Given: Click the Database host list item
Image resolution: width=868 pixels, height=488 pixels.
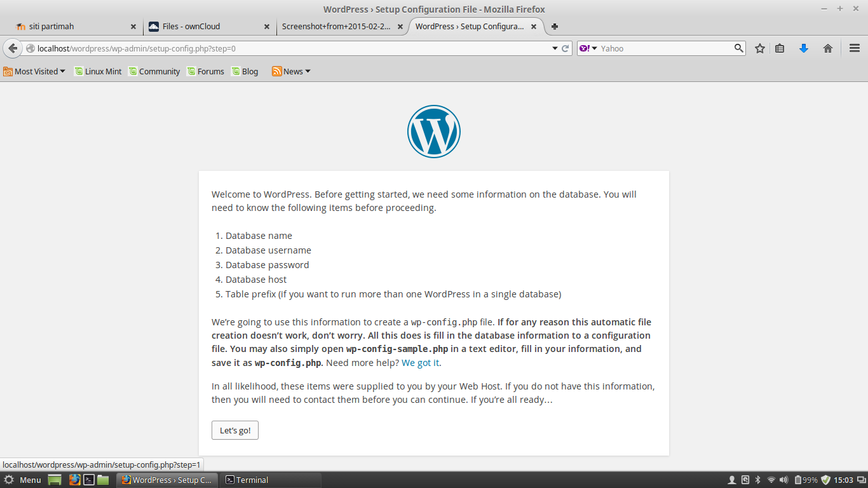Looking at the screenshot, I should [256, 280].
